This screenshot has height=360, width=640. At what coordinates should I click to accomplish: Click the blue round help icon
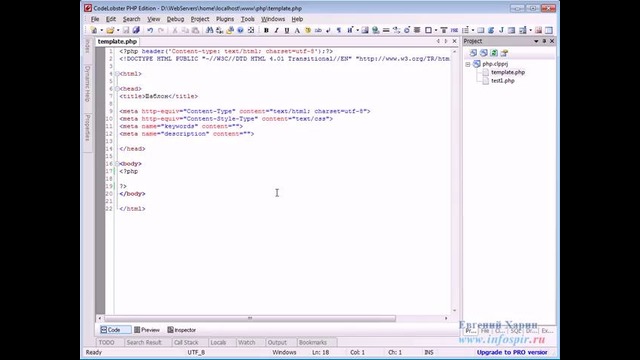coord(240,30)
